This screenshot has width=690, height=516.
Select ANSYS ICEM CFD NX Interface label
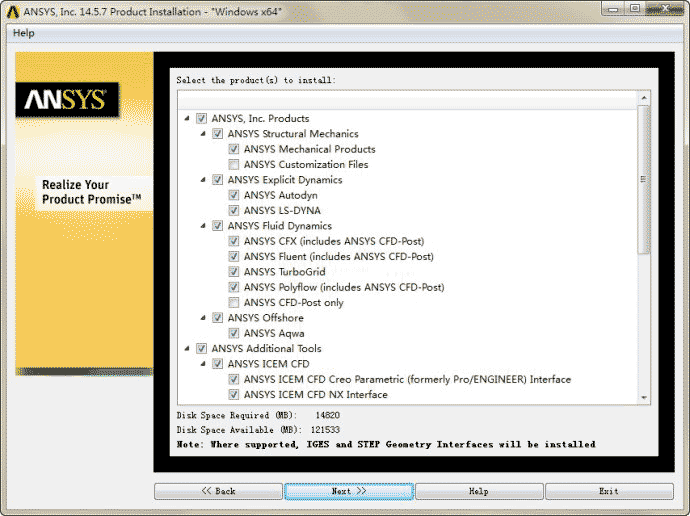point(316,395)
